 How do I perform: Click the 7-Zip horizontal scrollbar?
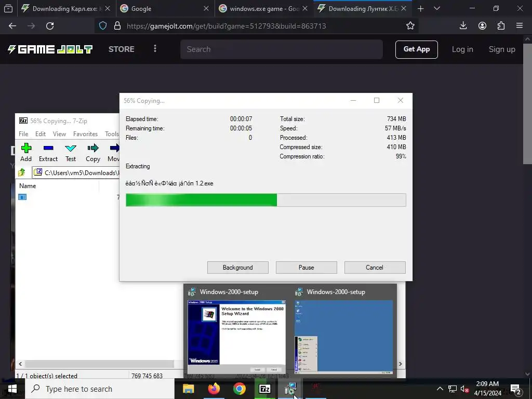(99, 364)
